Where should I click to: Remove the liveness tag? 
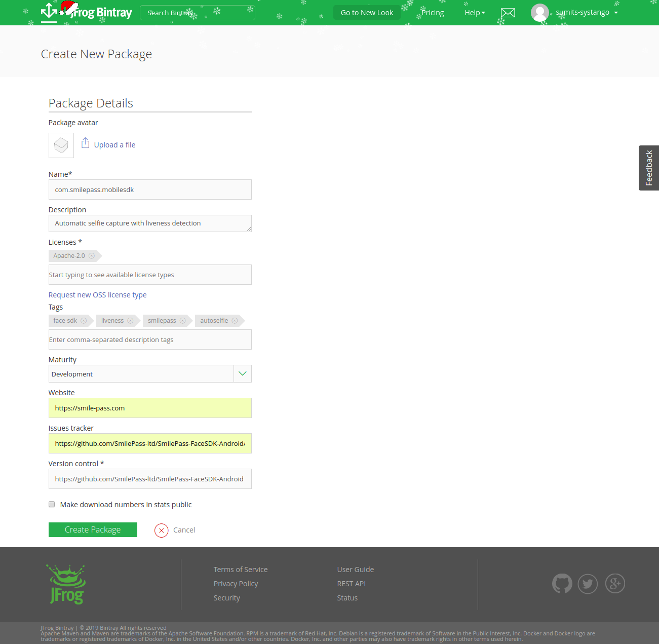[x=130, y=321]
